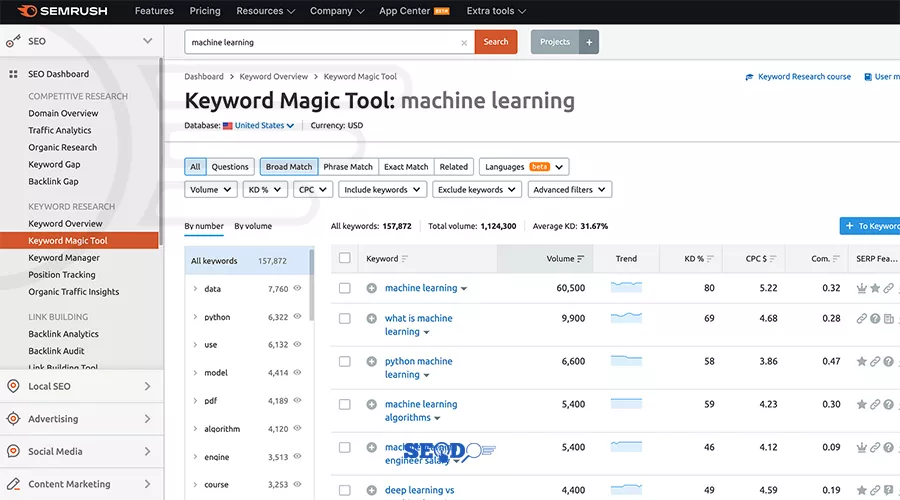Open the Volume filter dropdown
This screenshot has height=500, width=900.
(211, 189)
